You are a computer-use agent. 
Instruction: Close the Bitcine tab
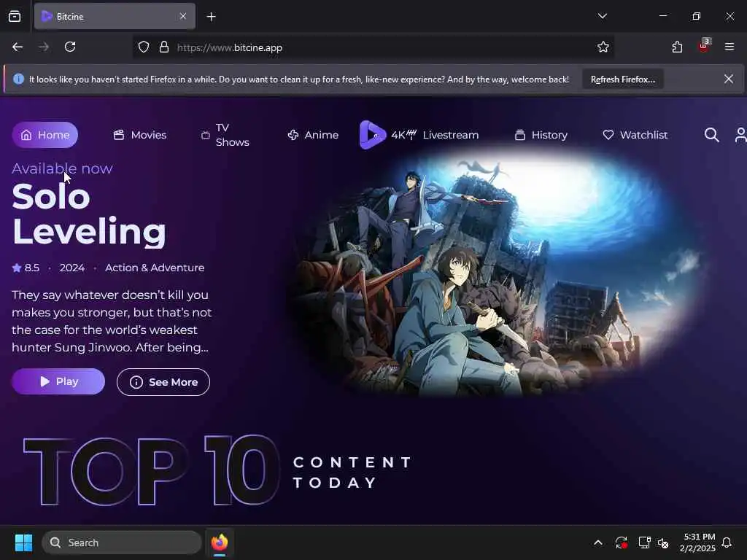point(183,17)
